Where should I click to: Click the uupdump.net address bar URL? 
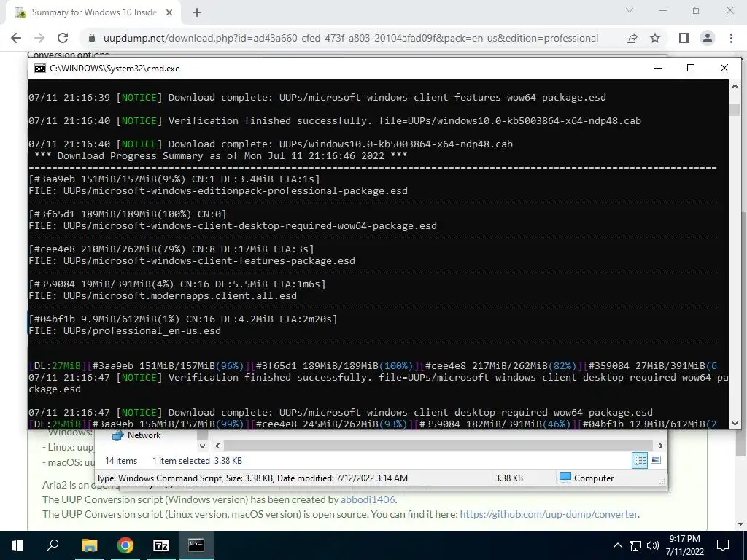click(x=351, y=38)
